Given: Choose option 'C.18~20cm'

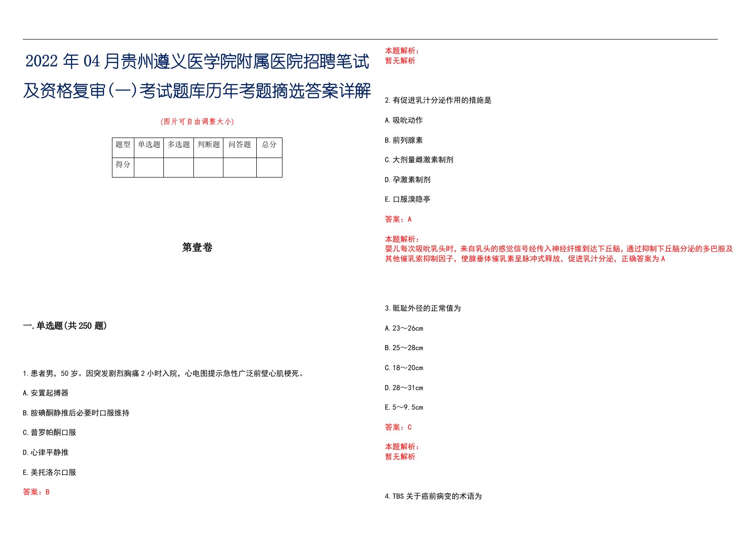Looking at the screenshot, I should (x=404, y=368).
